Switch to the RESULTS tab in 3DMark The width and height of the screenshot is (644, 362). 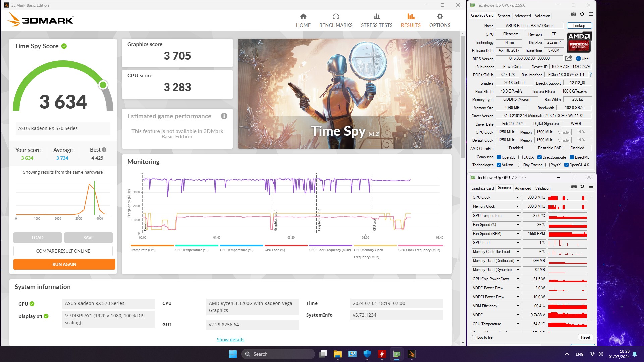click(411, 20)
